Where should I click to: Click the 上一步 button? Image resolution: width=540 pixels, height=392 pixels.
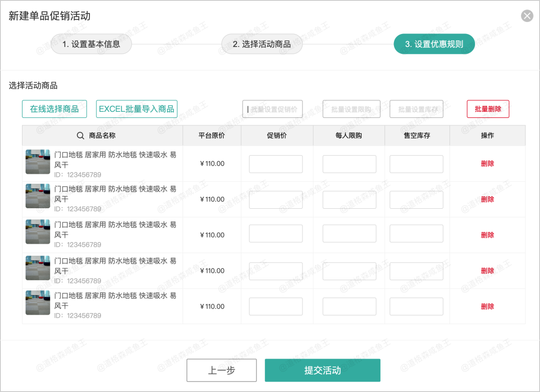pyautogui.click(x=221, y=371)
